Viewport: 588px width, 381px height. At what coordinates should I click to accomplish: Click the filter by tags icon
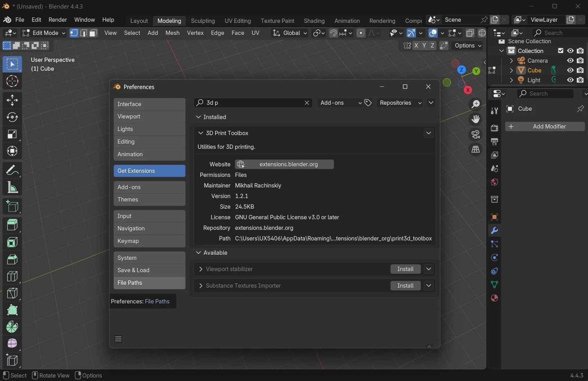(x=368, y=103)
